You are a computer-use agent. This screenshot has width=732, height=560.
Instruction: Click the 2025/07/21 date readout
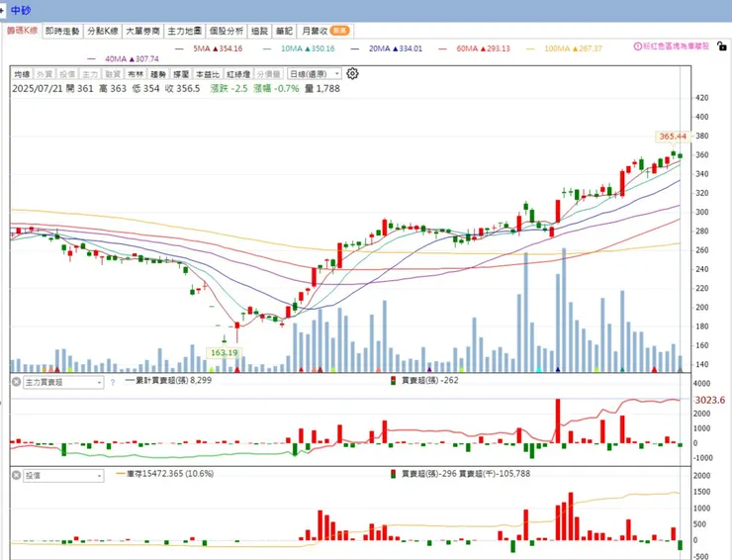click(38, 89)
